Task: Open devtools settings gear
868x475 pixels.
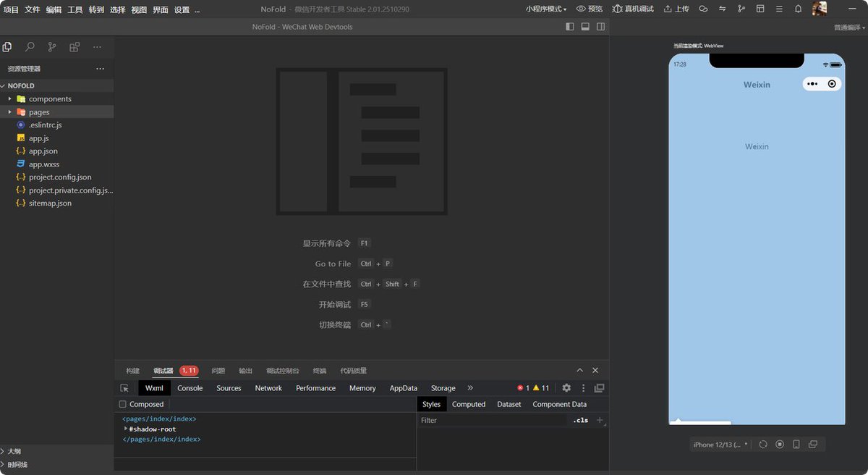Action: [x=566, y=388]
